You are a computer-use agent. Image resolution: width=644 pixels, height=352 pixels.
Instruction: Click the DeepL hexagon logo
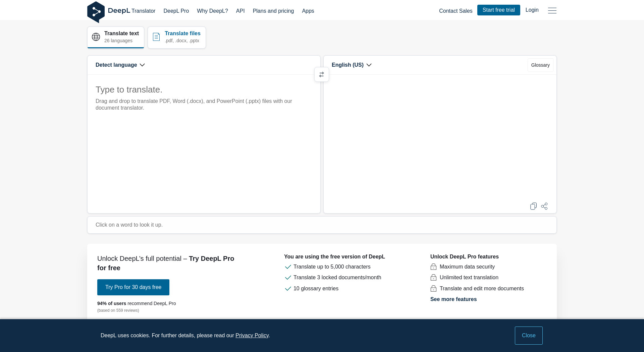click(96, 12)
